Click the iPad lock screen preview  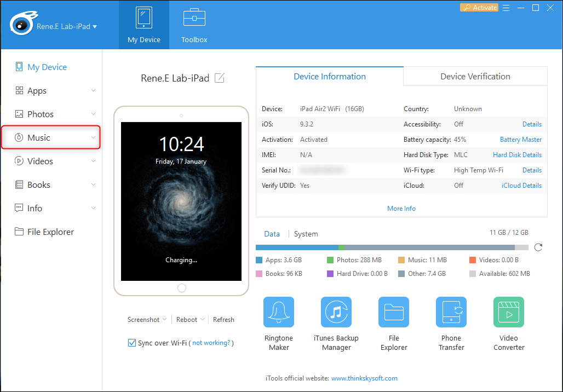coord(181,201)
